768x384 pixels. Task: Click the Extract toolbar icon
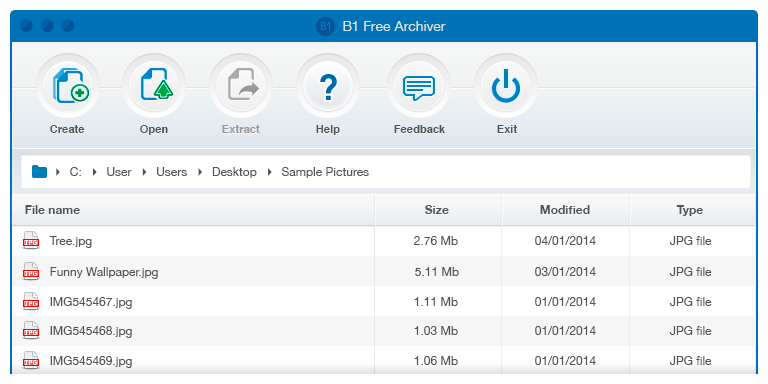click(240, 86)
